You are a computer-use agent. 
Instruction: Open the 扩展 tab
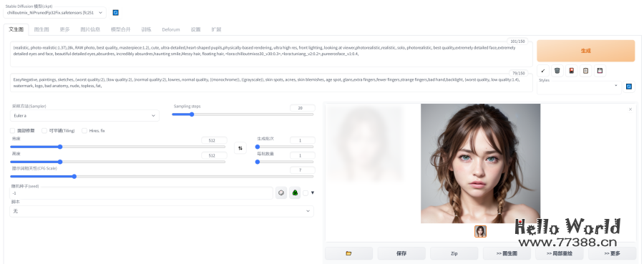pos(216,29)
